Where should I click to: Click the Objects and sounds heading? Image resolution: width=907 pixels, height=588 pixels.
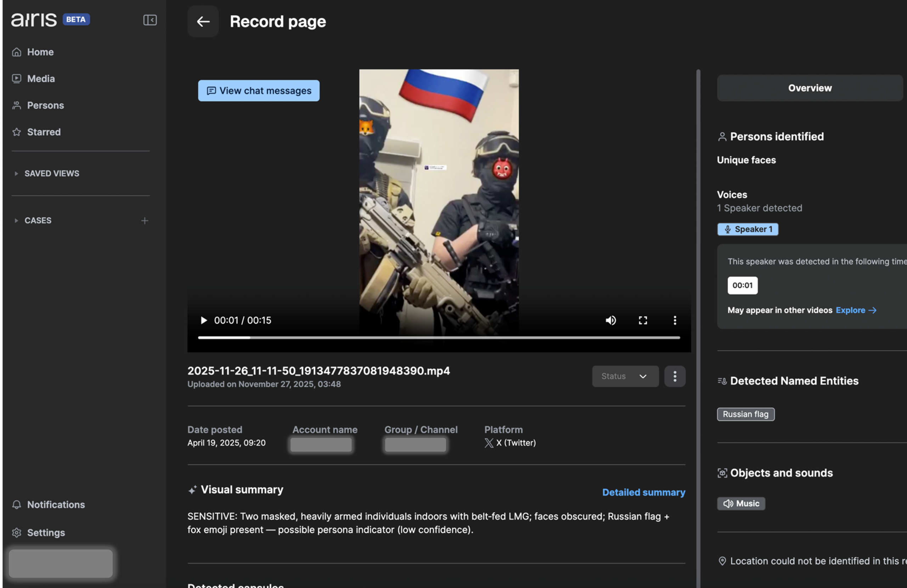tap(781, 473)
